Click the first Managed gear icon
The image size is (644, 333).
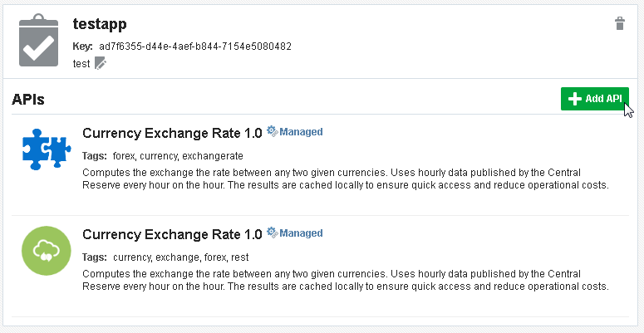[x=272, y=131]
